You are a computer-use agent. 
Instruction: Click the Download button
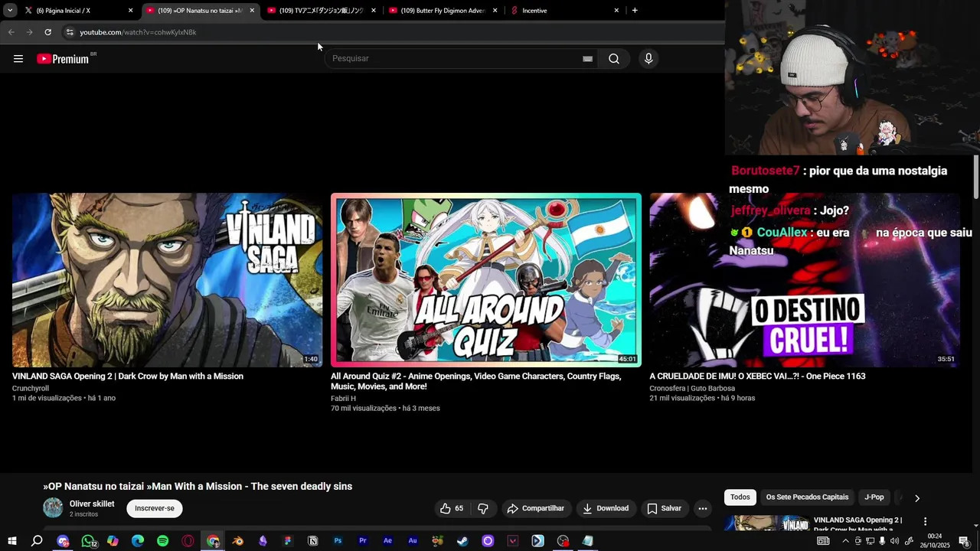(x=606, y=508)
